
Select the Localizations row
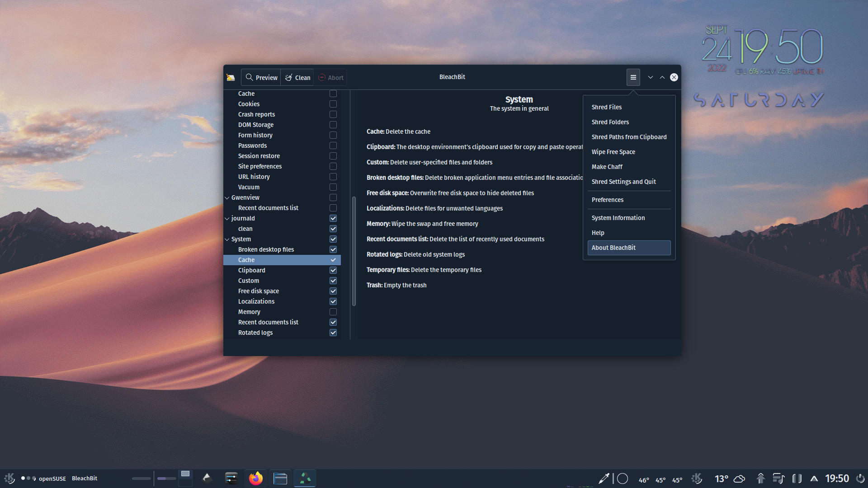(282, 301)
